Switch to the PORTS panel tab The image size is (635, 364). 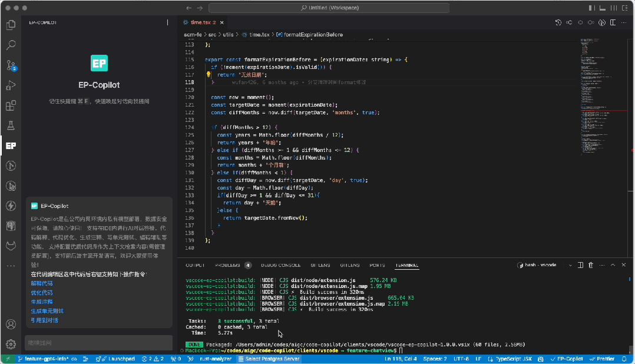[x=377, y=266]
